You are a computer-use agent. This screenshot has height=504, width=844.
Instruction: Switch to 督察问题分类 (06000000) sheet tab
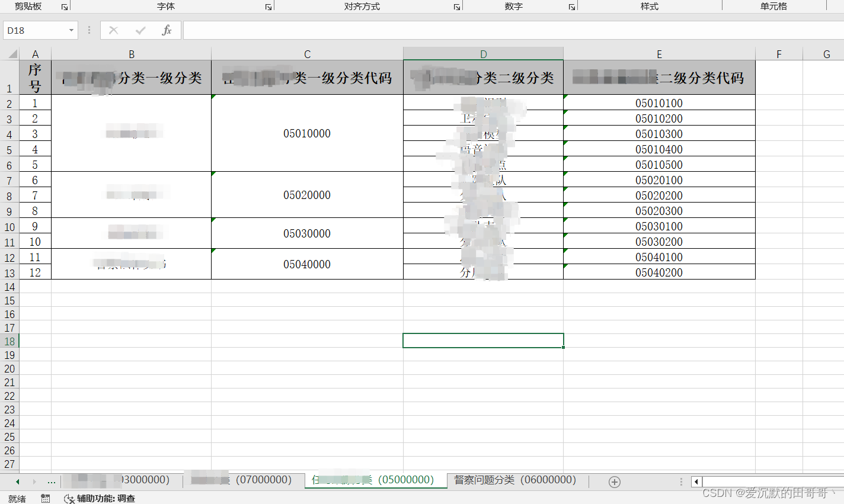click(516, 480)
